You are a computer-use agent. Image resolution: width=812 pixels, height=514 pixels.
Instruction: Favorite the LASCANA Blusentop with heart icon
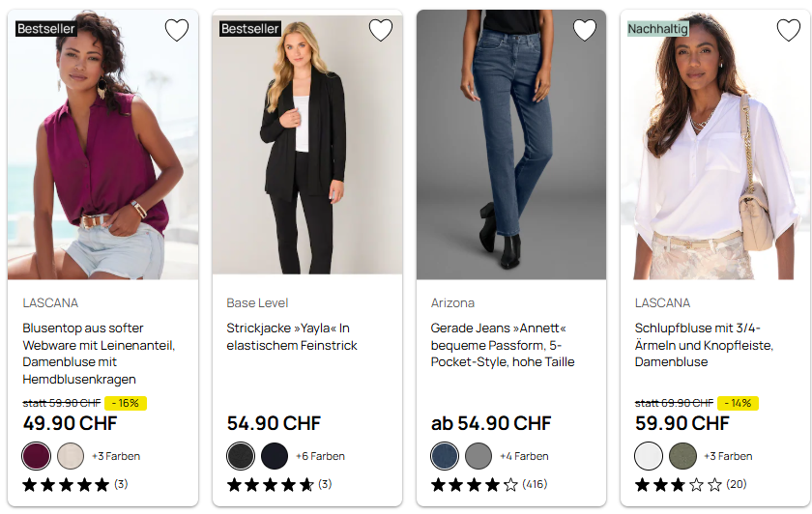[x=177, y=31]
